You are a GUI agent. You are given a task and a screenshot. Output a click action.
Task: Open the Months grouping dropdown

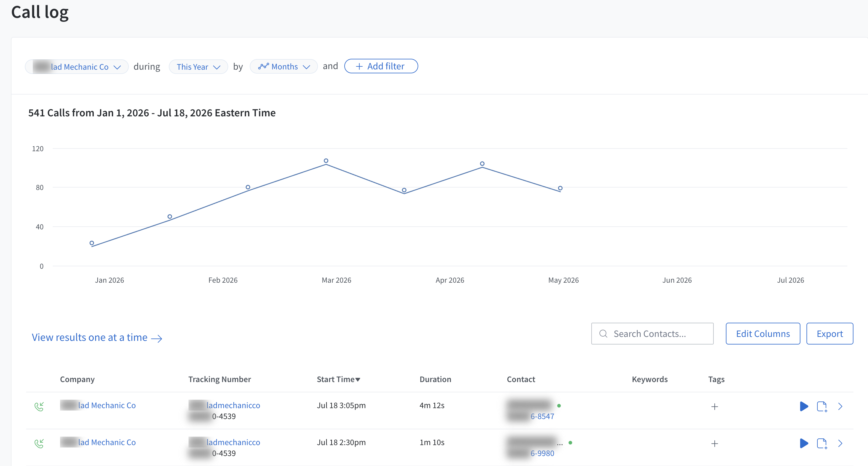(x=283, y=66)
